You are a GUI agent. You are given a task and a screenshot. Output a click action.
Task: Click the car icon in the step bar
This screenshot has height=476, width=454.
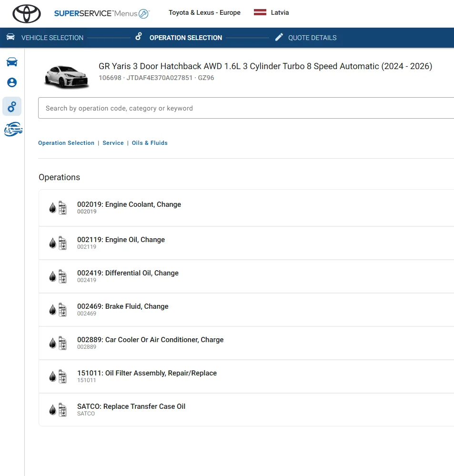(10, 37)
